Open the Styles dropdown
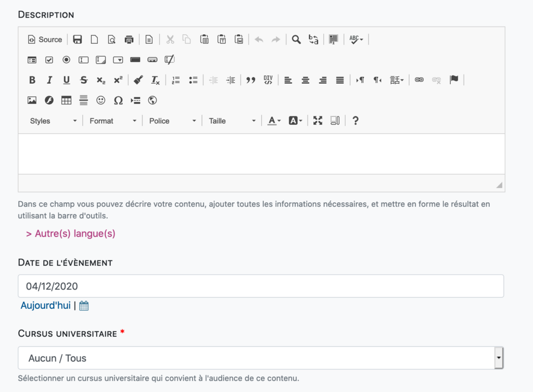 [54, 121]
